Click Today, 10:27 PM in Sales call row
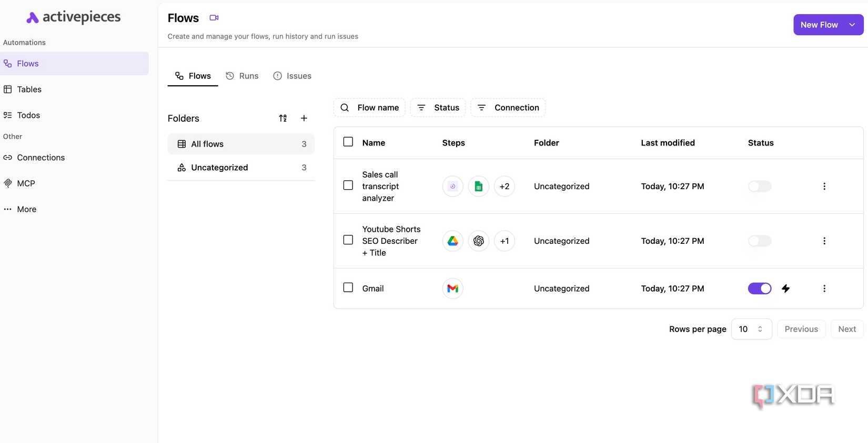This screenshot has height=443, width=868. click(672, 186)
